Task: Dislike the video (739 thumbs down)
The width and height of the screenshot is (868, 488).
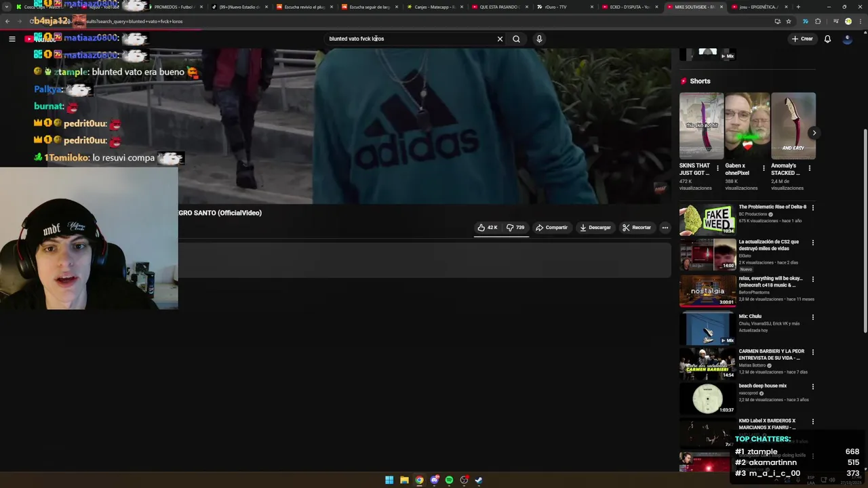Action: tap(515, 228)
